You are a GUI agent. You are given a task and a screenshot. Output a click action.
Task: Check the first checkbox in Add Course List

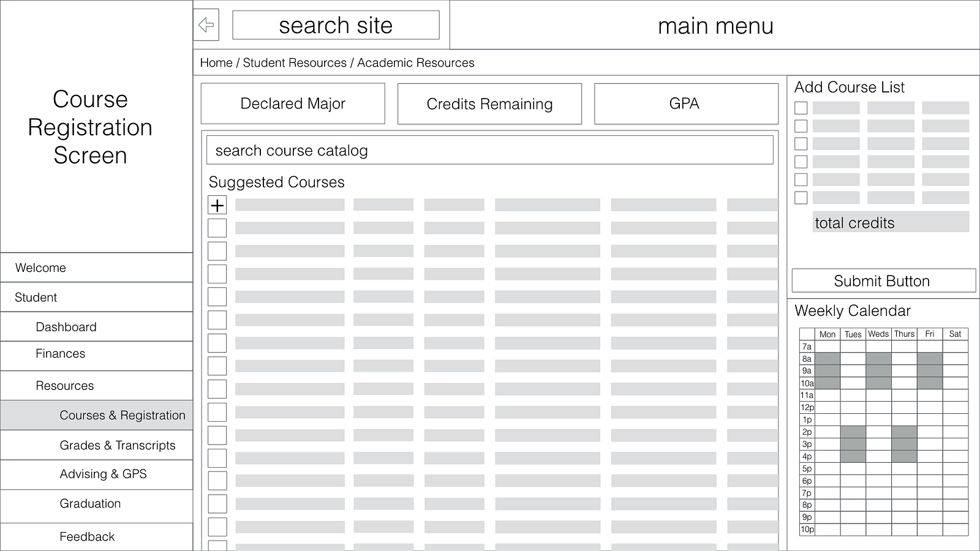click(x=801, y=108)
